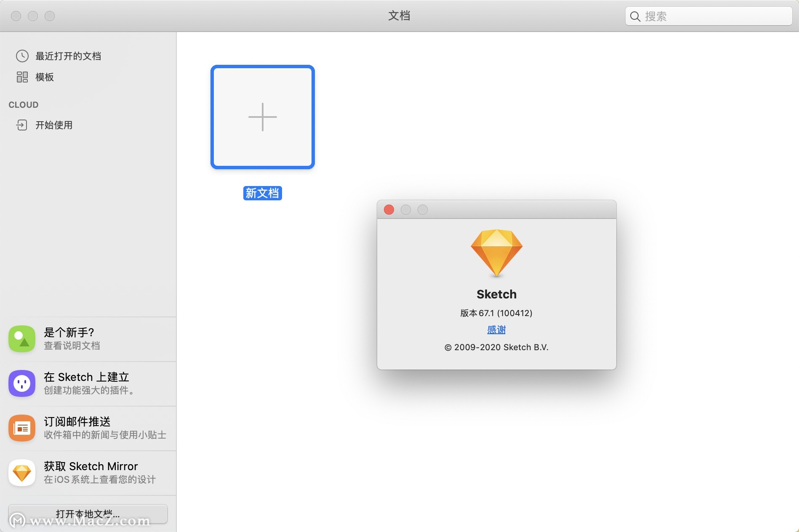Close the About Sketch window with red button
This screenshot has height=532, width=799.
(x=389, y=210)
